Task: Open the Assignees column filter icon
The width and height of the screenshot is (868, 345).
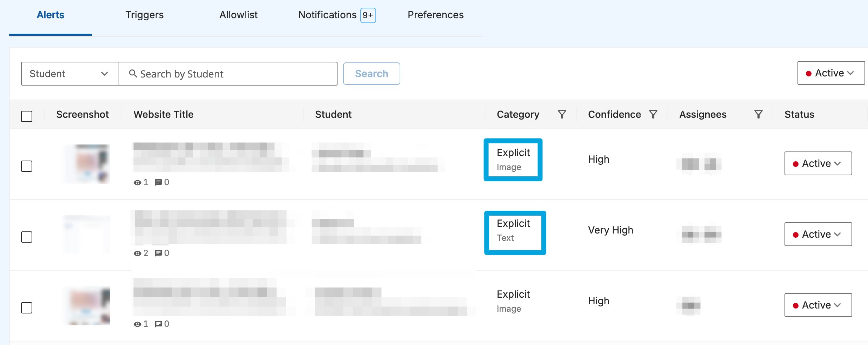Action: coord(759,114)
